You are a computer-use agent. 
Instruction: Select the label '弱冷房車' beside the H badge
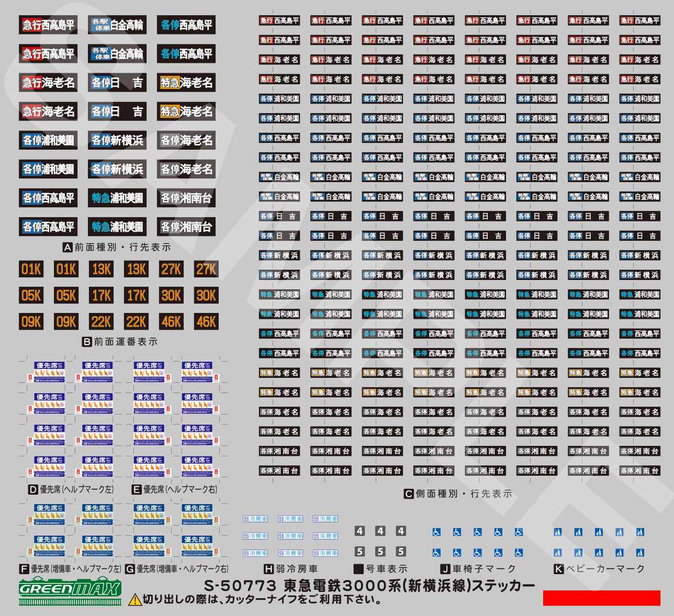[297, 569]
